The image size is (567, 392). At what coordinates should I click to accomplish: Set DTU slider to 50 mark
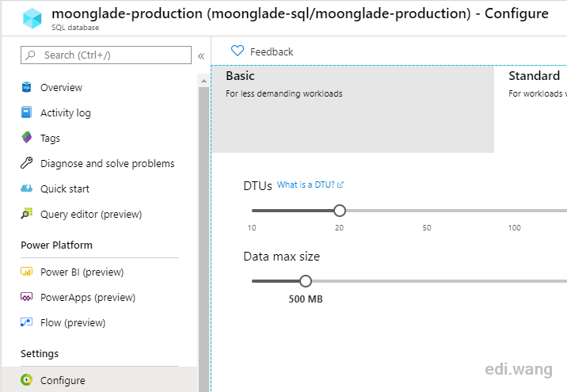pos(427,211)
